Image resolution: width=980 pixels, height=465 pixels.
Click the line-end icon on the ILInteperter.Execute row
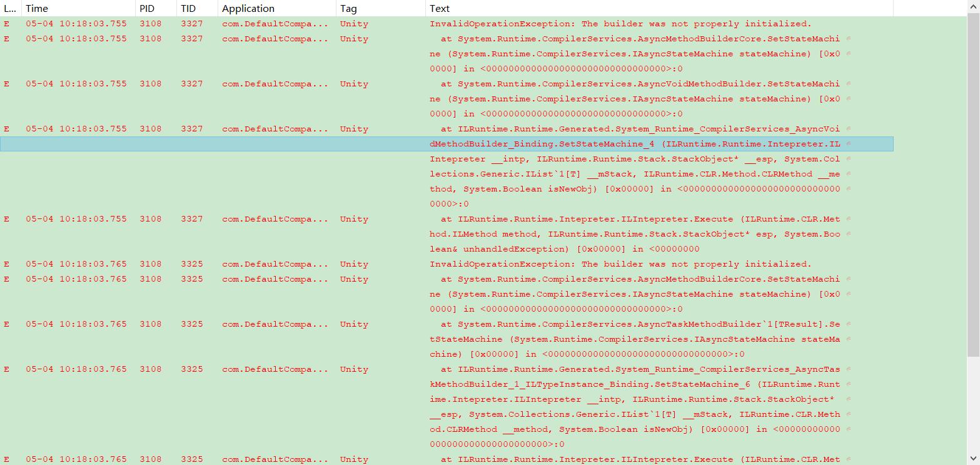pos(849,218)
